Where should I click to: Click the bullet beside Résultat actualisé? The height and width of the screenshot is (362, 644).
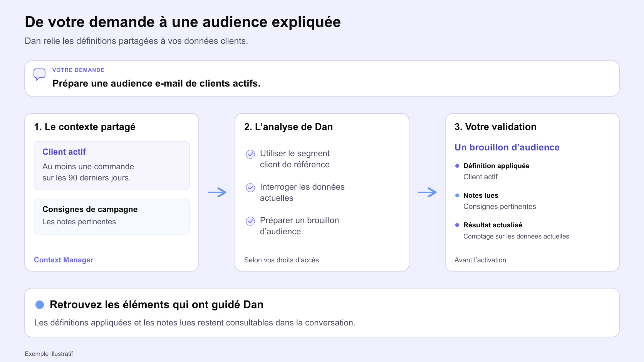point(457,225)
